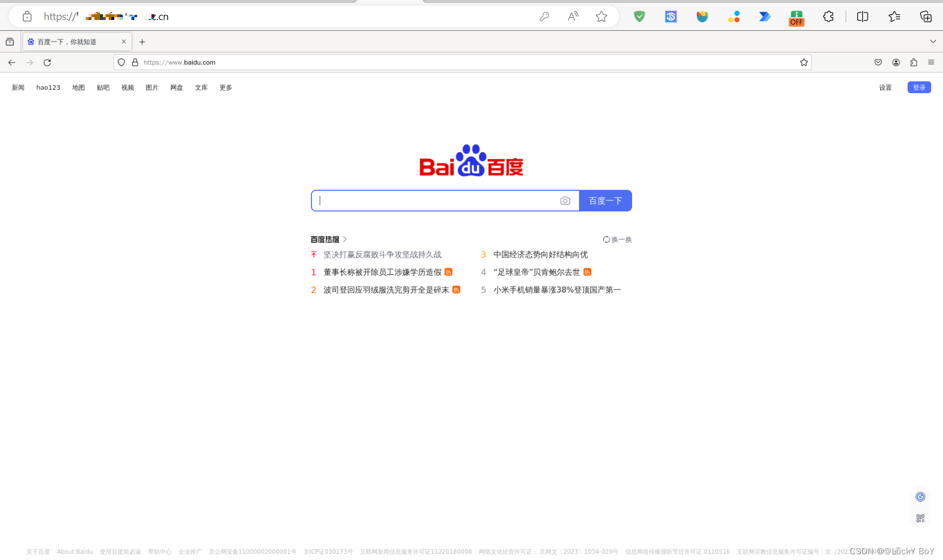This screenshot has height=560, width=943.
Task: Open hot search 波司登回应羽绒服洗完剪开全是碎末
Action: pyautogui.click(x=386, y=290)
